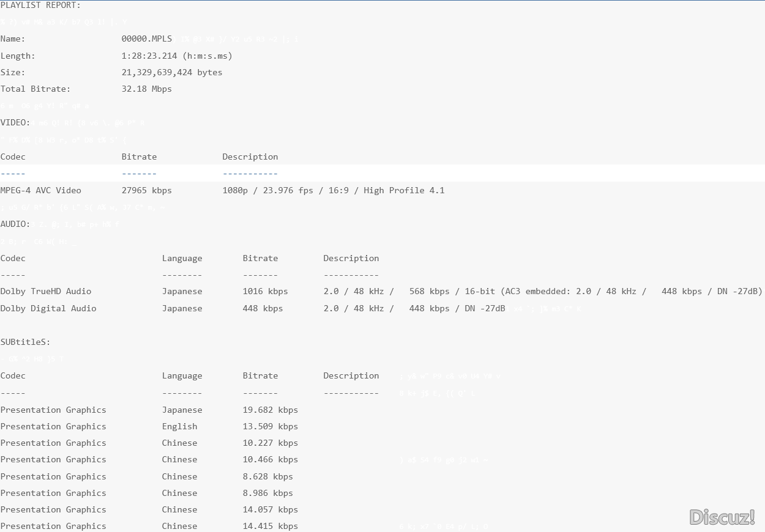Click the 19.682 kbps subtitle bitrate
Screen dimensions: 765x532
click(270, 410)
